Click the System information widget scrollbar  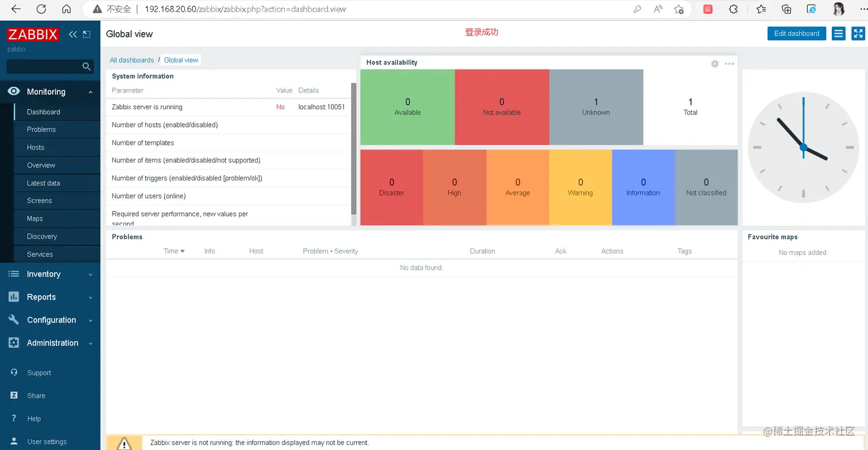tap(354, 148)
